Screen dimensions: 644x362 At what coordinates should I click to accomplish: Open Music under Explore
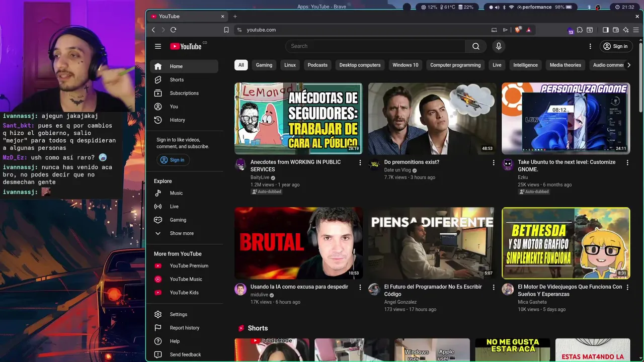184,193
